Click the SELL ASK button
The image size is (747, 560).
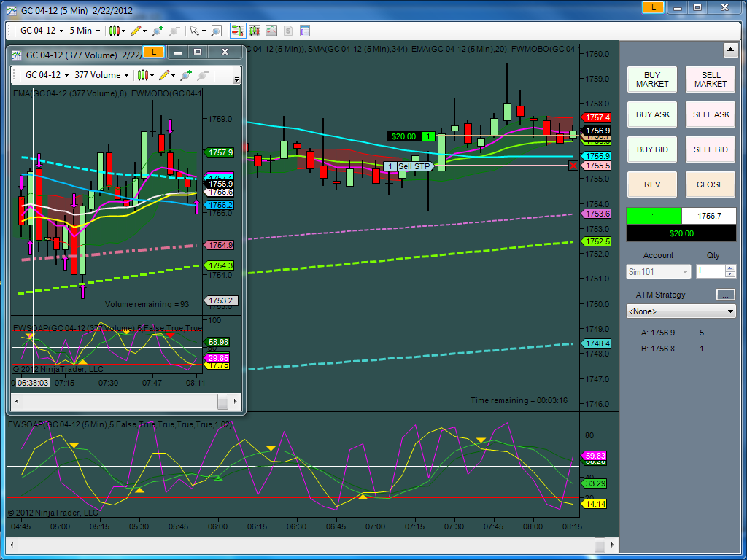point(711,114)
